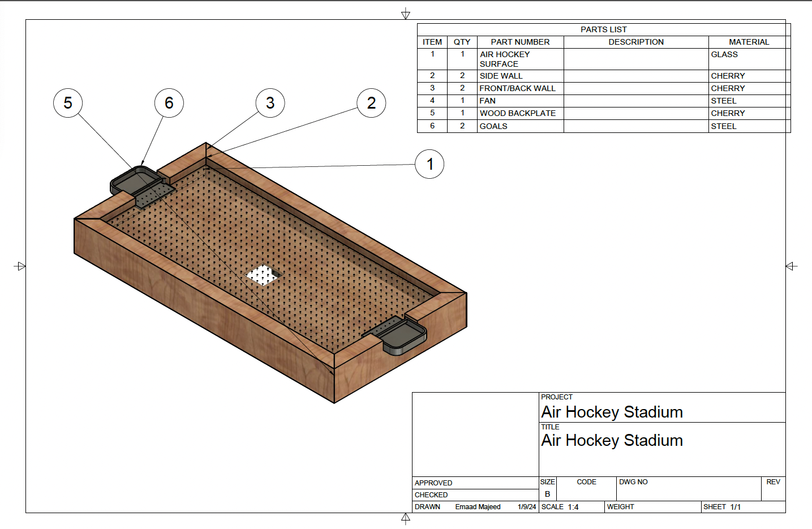Viewport: 812px width, 529px height.
Task: Select the FAN part number cell
Action: (521, 101)
